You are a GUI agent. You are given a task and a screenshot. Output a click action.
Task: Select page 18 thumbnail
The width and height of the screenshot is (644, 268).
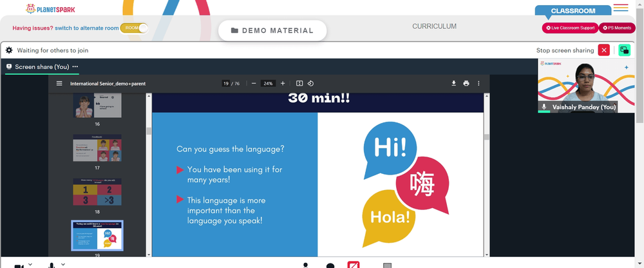(x=97, y=192)
